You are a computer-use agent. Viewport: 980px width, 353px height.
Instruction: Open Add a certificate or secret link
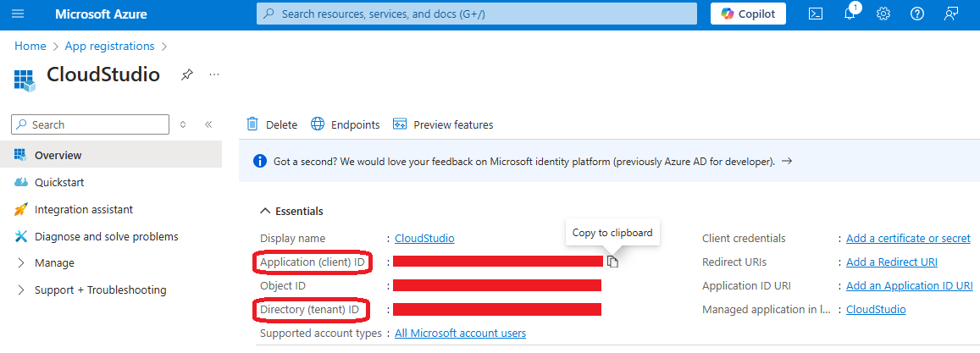pyautogui.click(x=908, y=239)
